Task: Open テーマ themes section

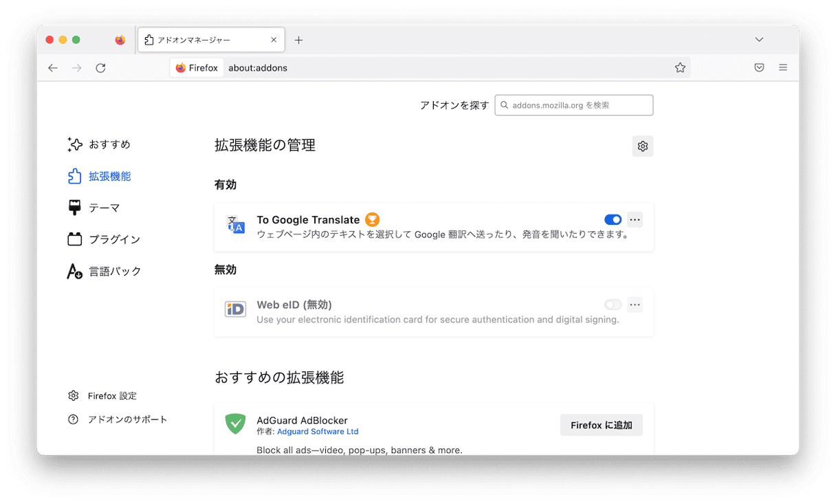Action: (x=93, y=208)
